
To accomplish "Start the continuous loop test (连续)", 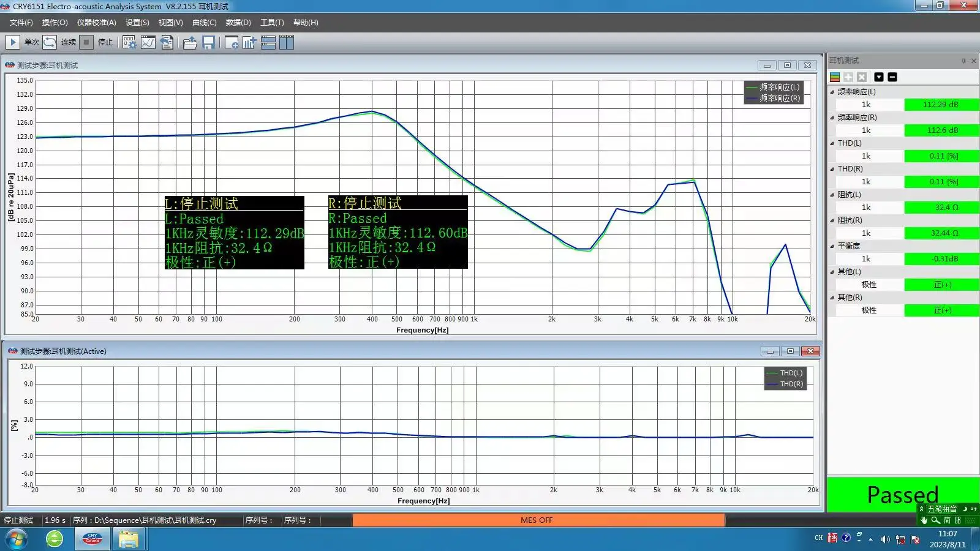I will click(x=50, y=42).
